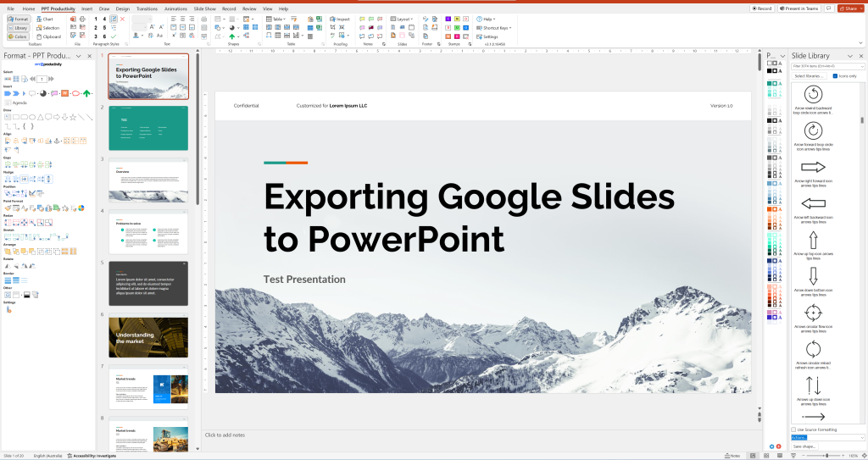
Task: Click the Share button
Action: [849, 8]
